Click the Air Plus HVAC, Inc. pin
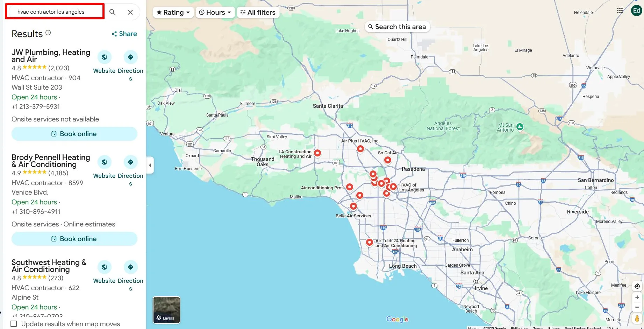The height and width of the screenshot is (329, 644). [x=360, y=149]
